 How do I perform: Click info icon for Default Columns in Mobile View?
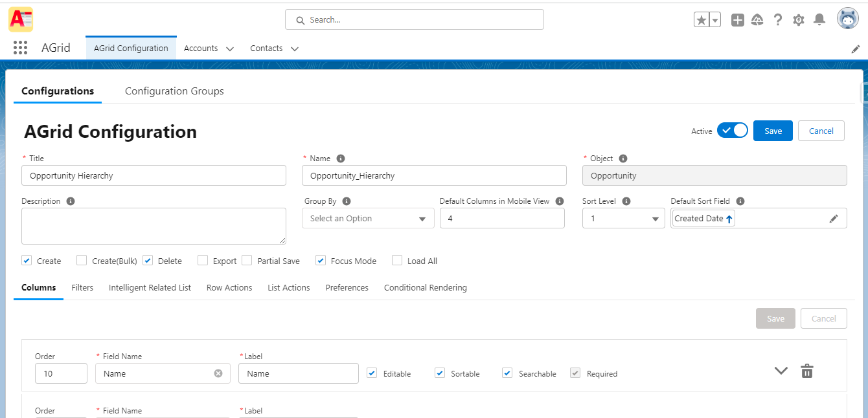pos(560,201)
